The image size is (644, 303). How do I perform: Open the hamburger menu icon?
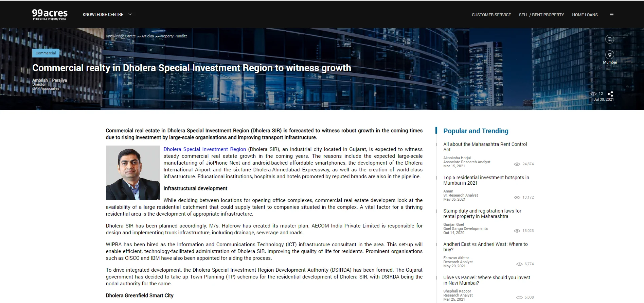(x=611, y=15)
